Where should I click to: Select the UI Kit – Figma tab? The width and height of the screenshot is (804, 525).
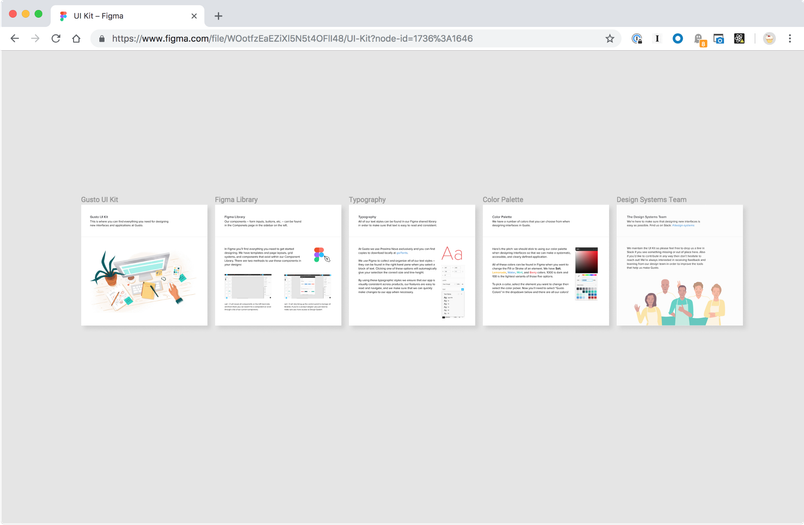click(127, 16)
